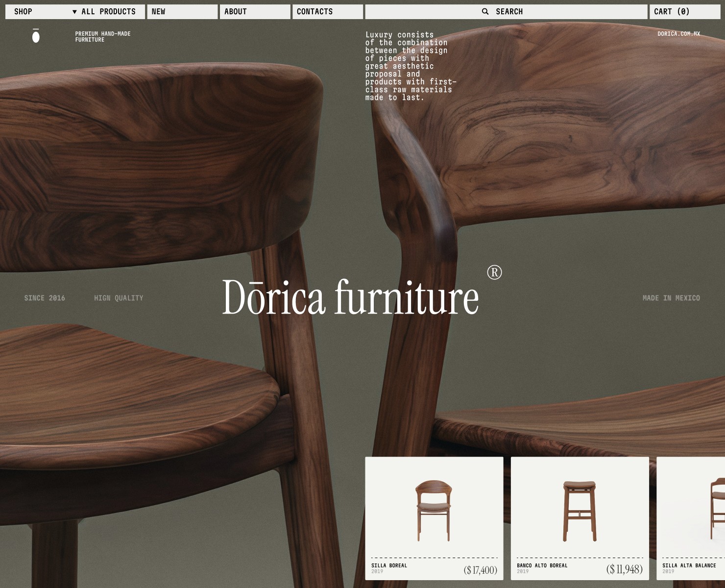Click the $11,948 price on Banco Alto Boreal

(625, 570)
